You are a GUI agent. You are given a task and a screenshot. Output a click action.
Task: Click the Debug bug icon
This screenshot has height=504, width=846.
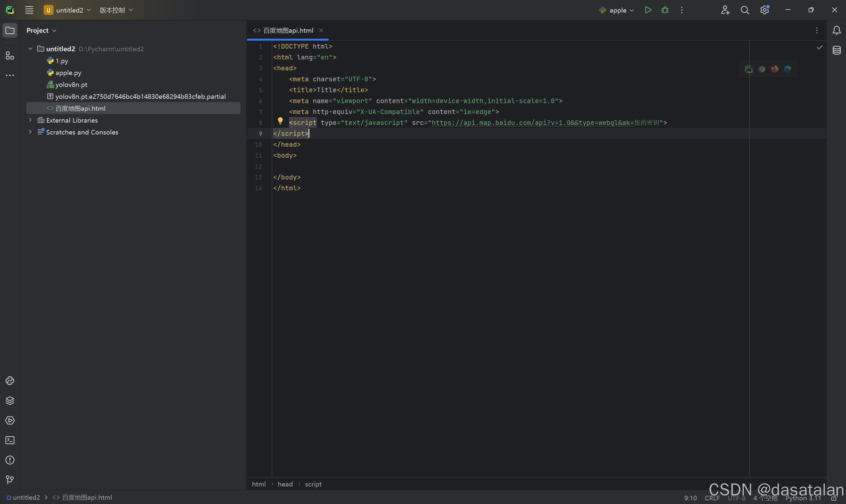coord(665,10)
